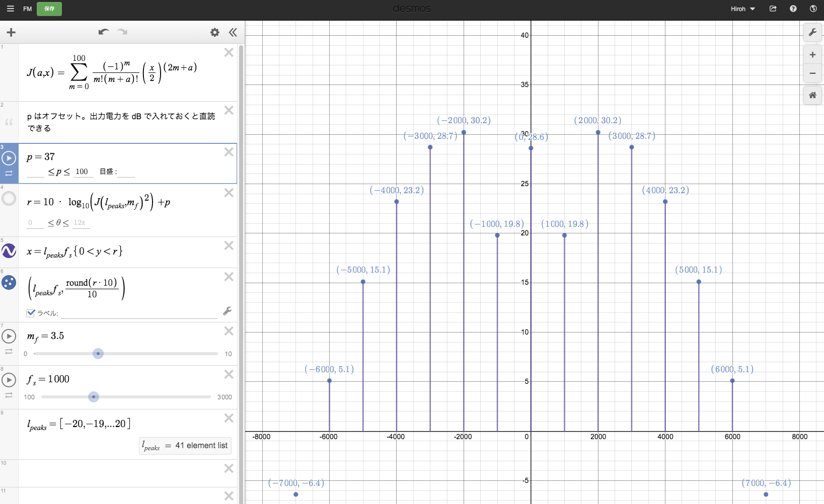Show the hidden r expression plot
Viewport: 824px width, 504px height.
pos(9,199)
